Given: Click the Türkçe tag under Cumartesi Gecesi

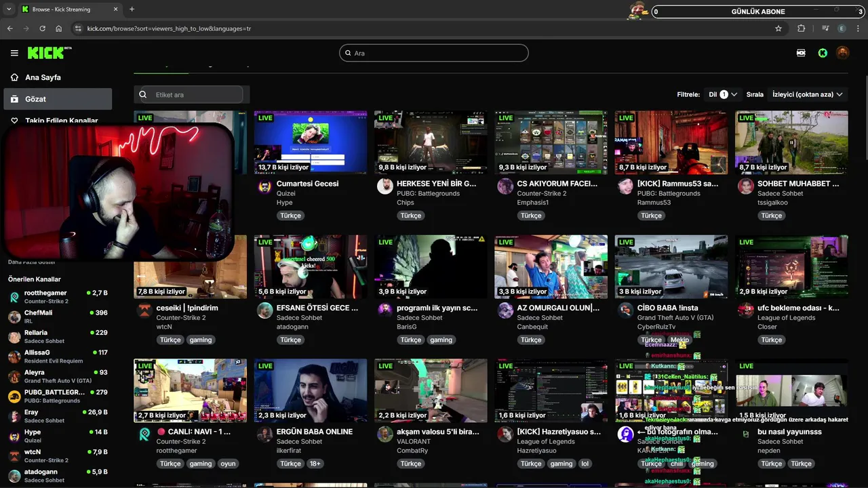Looking at the screenshot, I should coord(290,216).
